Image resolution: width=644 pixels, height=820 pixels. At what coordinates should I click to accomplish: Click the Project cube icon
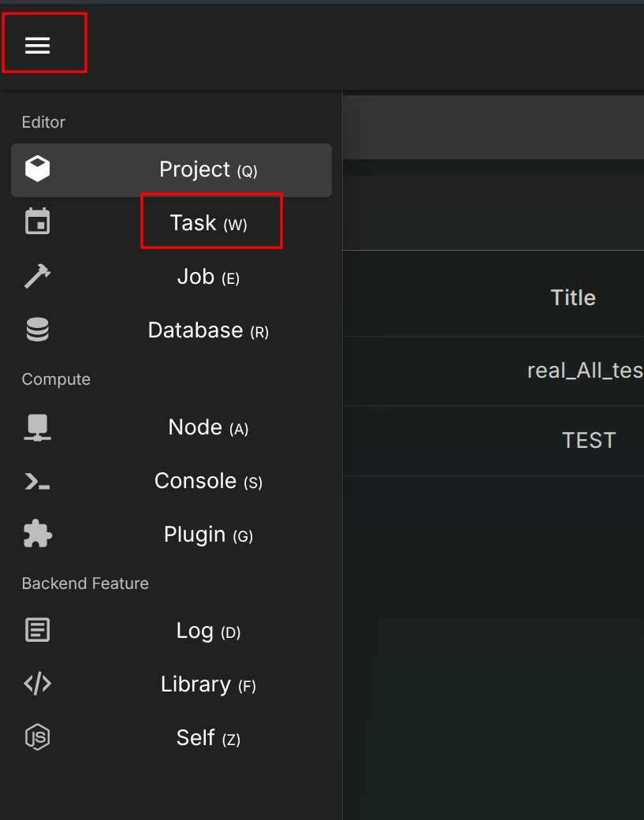38,169
